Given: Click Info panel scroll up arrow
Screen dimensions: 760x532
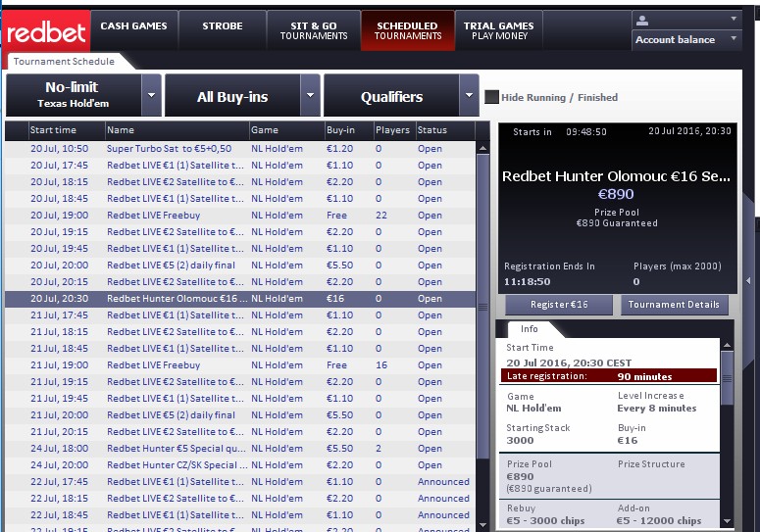Looking at the screenshot, I should (727, 345).
